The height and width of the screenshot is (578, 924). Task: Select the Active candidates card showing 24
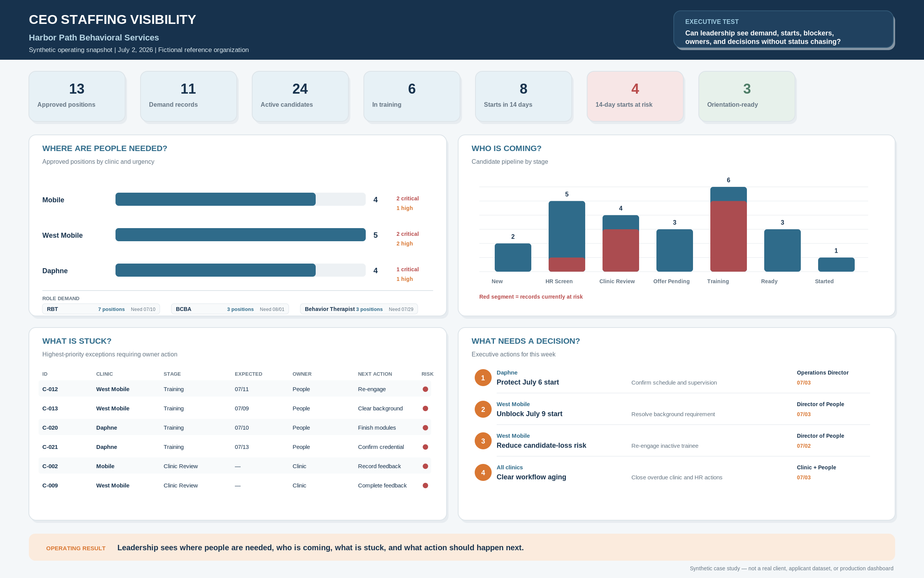coord(300,96)
